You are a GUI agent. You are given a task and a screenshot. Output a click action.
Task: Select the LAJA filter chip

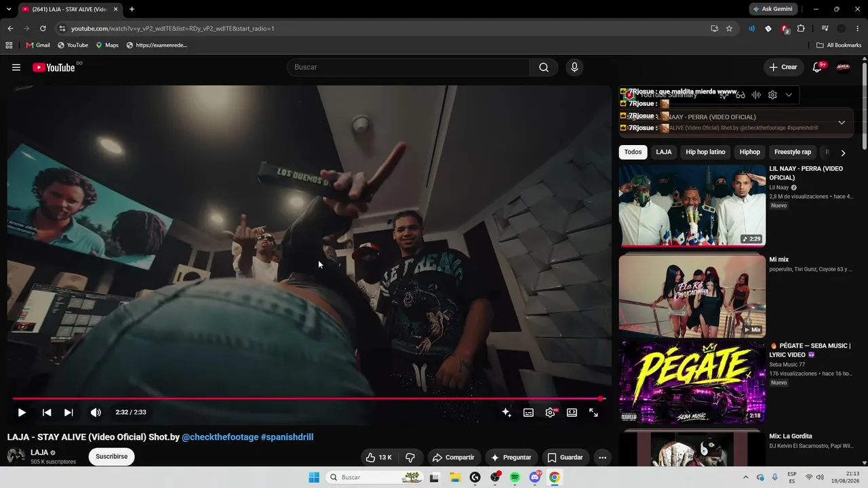(664, 152)
